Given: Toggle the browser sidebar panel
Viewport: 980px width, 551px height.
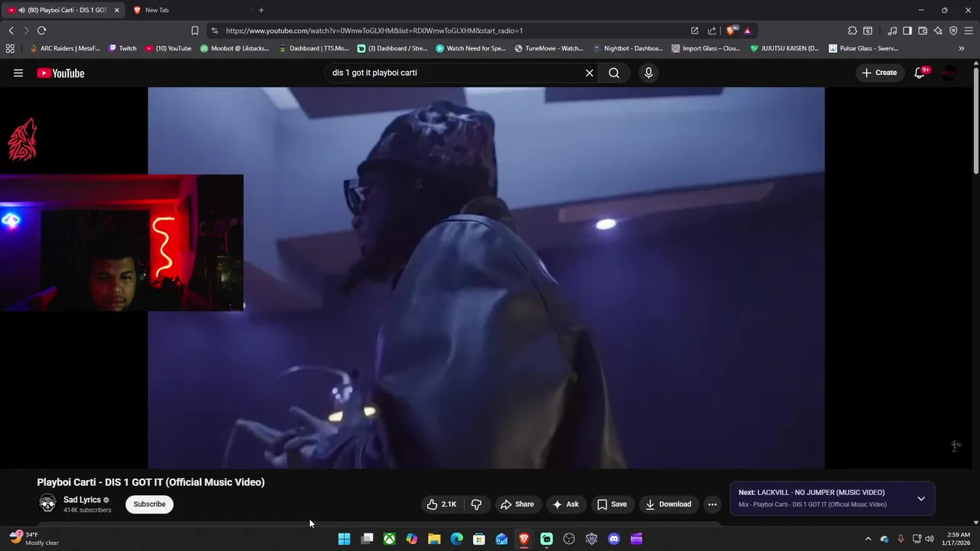Looking at the screenshot, I should click(x=907, y=31).
